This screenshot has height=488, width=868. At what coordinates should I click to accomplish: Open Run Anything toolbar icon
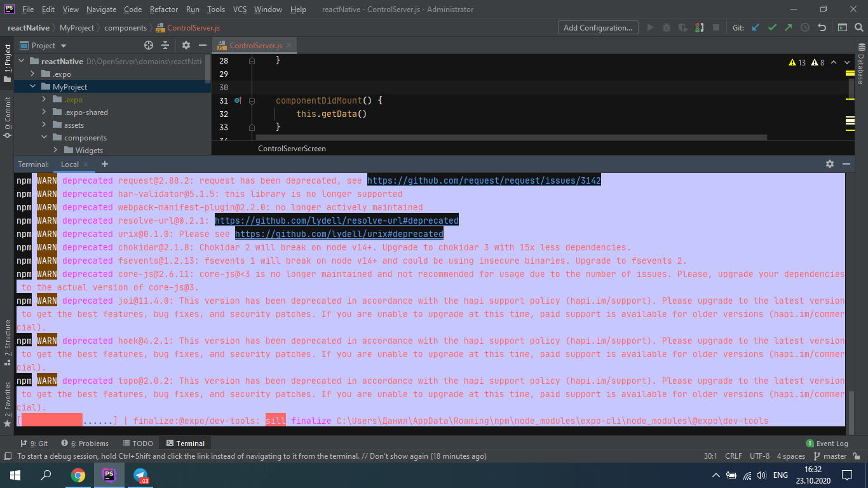coord(843,27)
